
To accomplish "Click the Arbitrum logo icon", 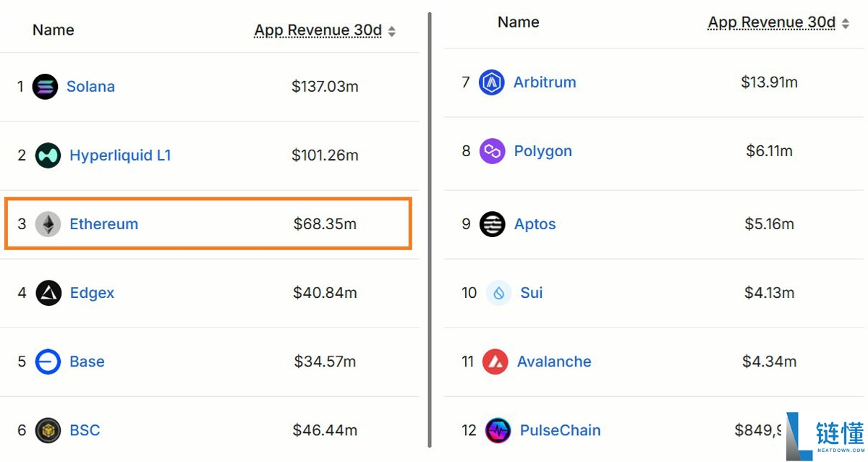I will coord(492,82).
